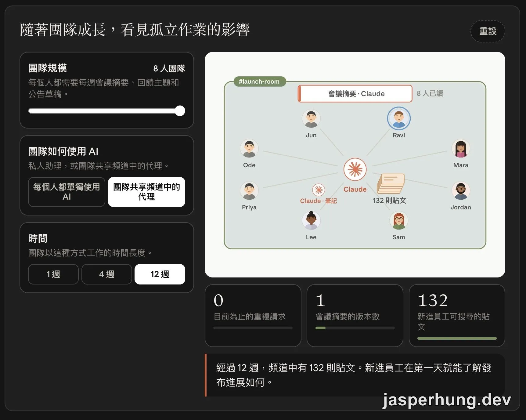Click Ravi's highlighted avatar
Image resolution: width=526 pixels, height=420 pixels.
click(399, 119)
